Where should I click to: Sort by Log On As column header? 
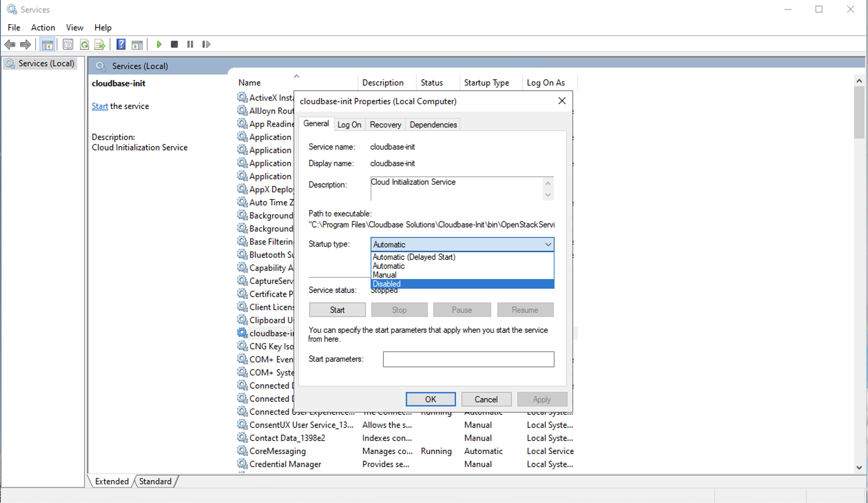click(x=550, y=83)
